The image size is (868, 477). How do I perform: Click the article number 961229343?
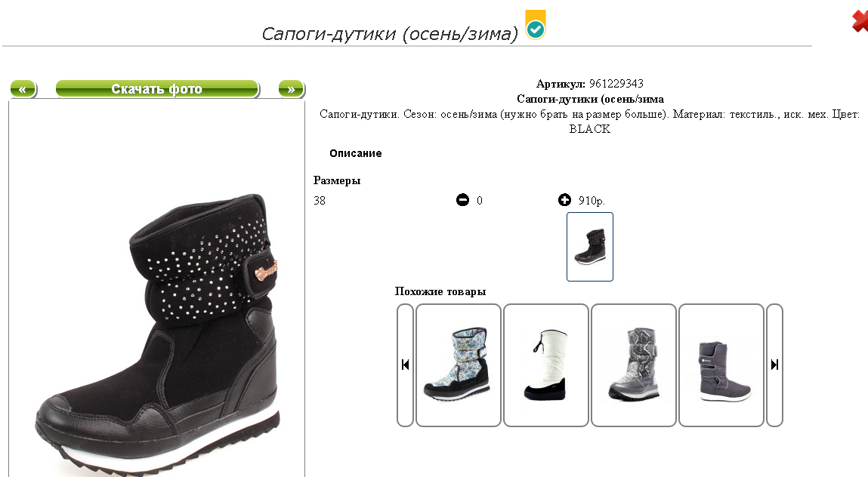tap(616, 84)
